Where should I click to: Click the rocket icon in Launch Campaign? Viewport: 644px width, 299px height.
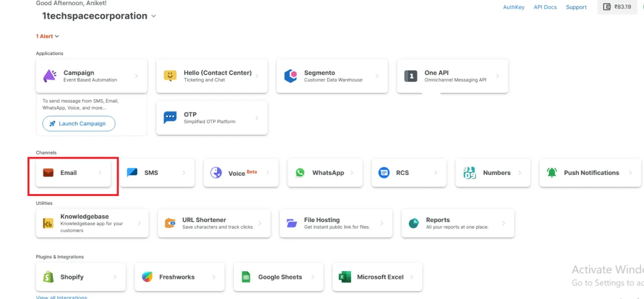[53, 124]
